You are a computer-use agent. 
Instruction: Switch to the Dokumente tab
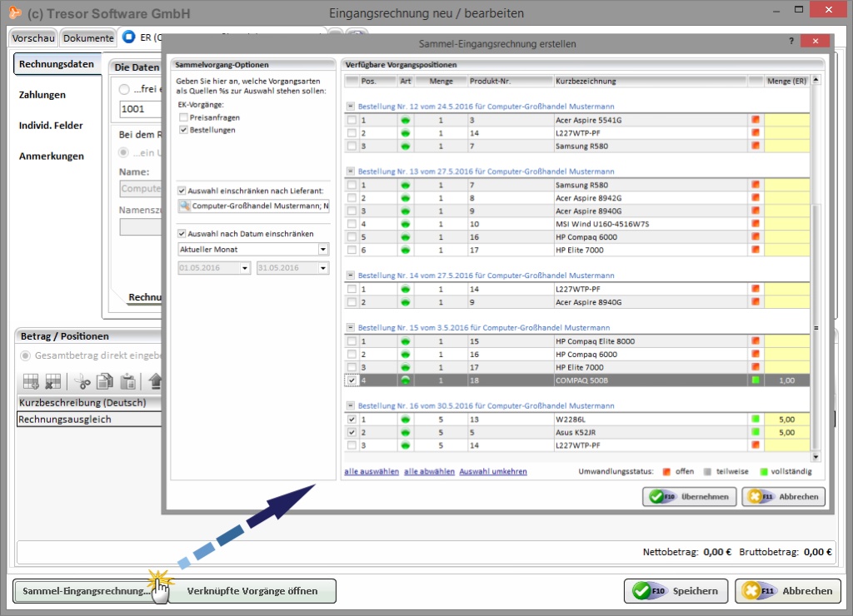88,38
